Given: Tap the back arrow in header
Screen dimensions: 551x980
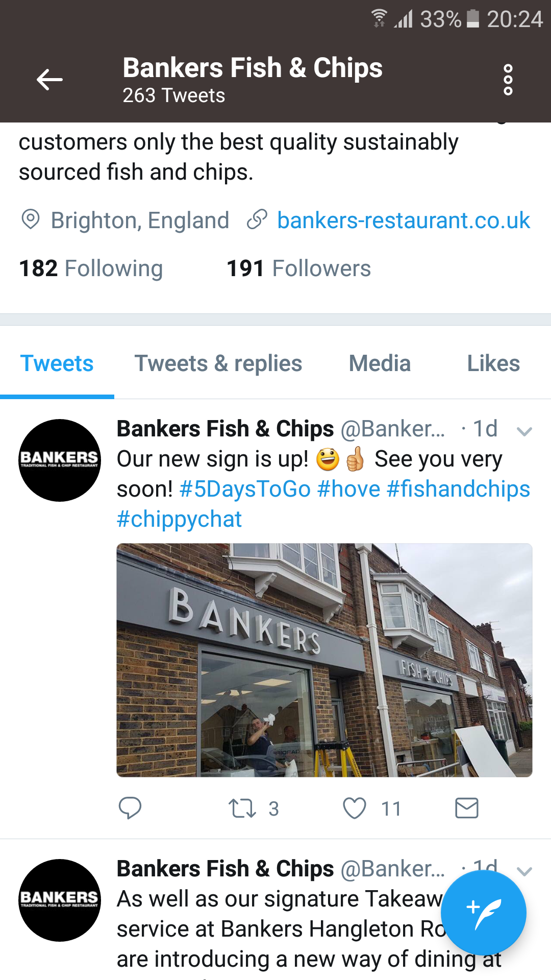Looking at the screenshot, I should click(49, 80).
